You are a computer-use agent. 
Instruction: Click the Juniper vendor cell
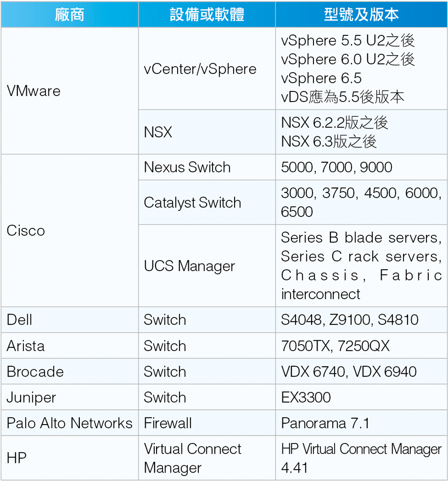click(x=70, y=397)
